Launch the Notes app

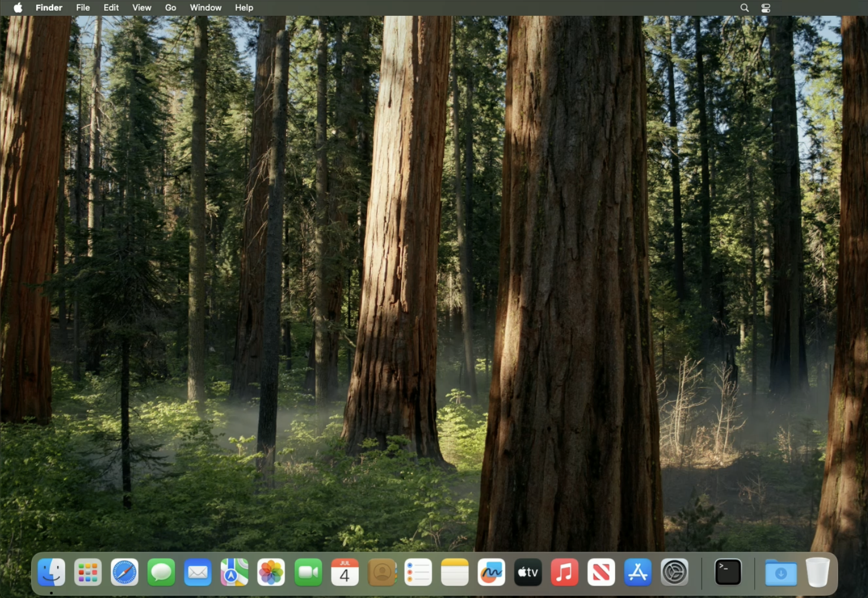coord(454,573)
